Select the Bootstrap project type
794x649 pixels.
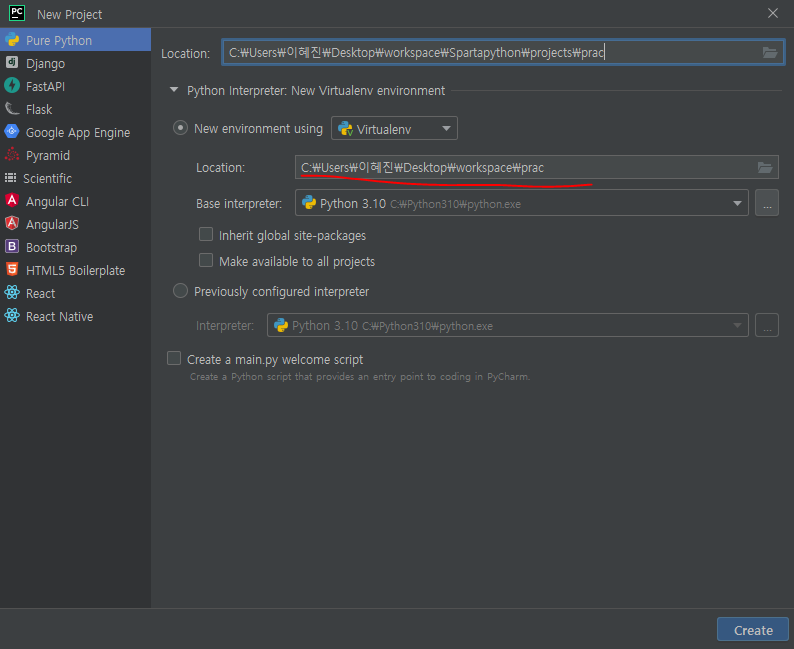pos(75,248)
